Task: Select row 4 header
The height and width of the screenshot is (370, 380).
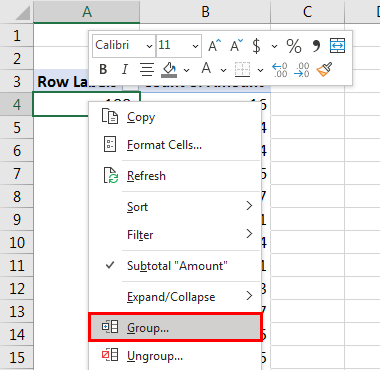Action: [17, 104]
